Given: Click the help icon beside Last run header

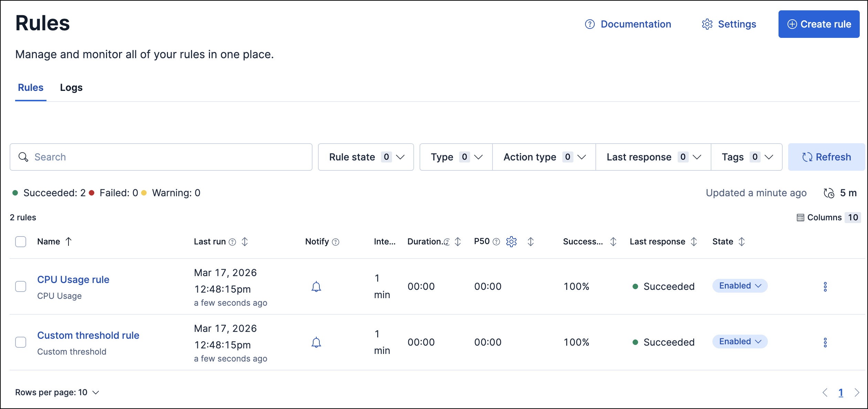Looking at the screenshot, I should (232, 242).
